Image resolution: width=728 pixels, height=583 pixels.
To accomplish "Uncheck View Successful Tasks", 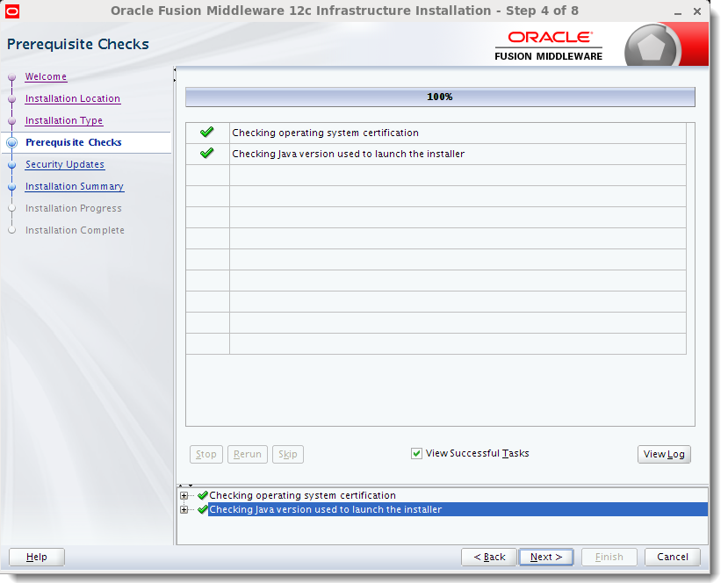I will point(416,453).
